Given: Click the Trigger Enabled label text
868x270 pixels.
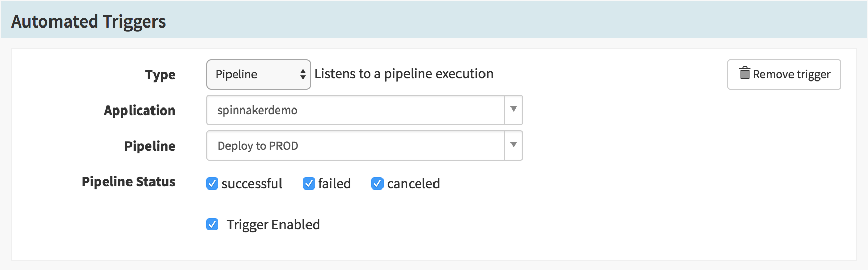Looking at the screenshot, I should pyautogui.click(x=273, y=224).
